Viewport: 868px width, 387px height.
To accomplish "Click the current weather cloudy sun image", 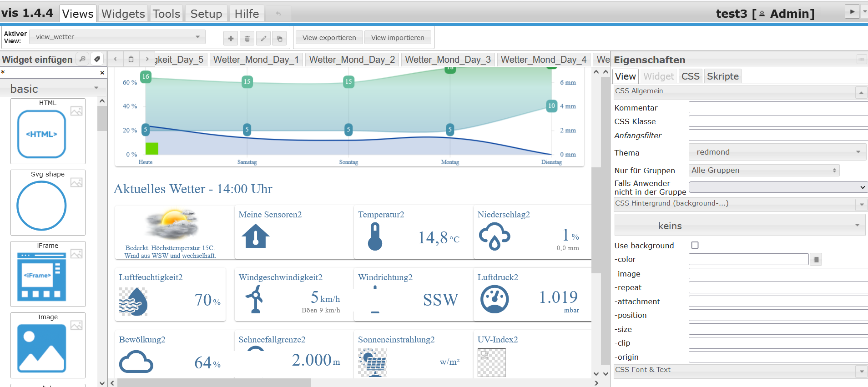I will (172, 225).
